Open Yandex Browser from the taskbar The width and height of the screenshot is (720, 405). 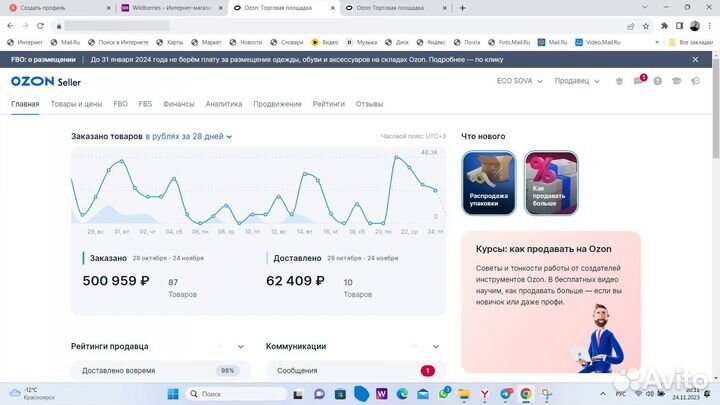click(484, 394)
